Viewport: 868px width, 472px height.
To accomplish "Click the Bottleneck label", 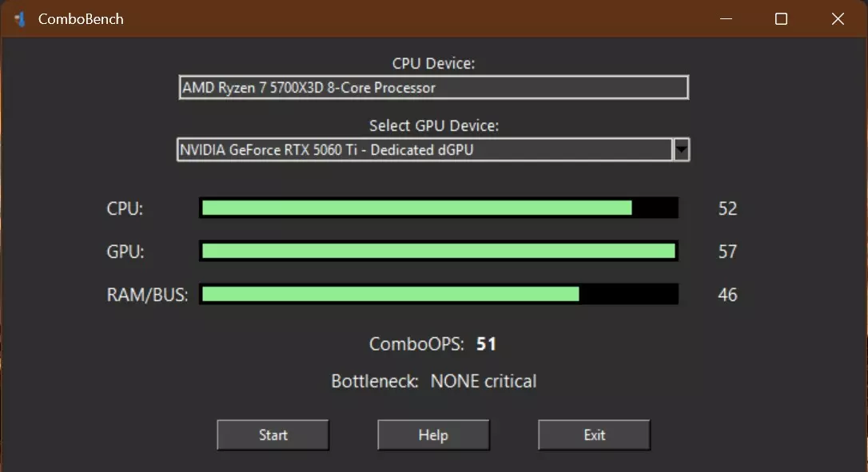I will pos(375,381).
